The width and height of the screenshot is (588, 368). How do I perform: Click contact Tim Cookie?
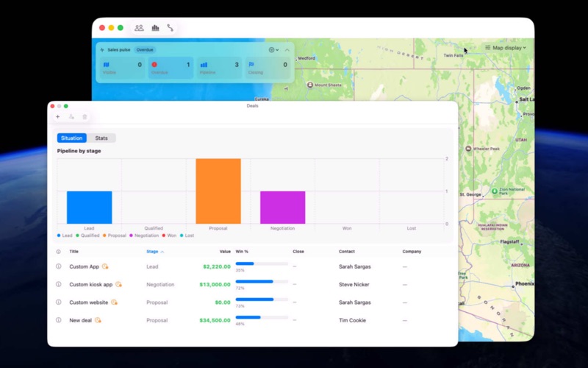352,320
